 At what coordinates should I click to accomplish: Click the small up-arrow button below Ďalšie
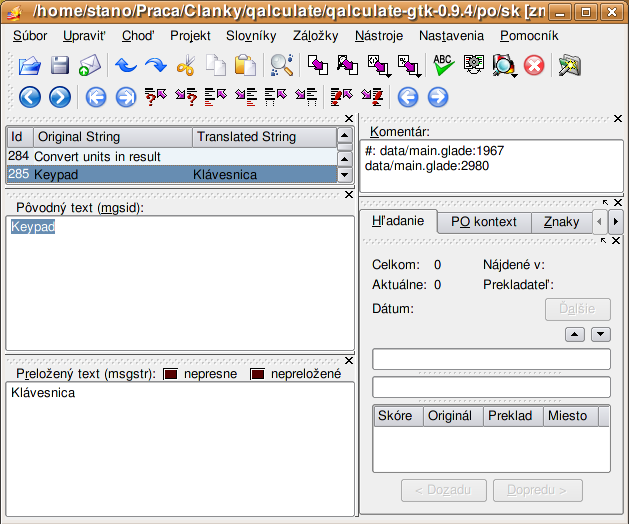(575, 335)
